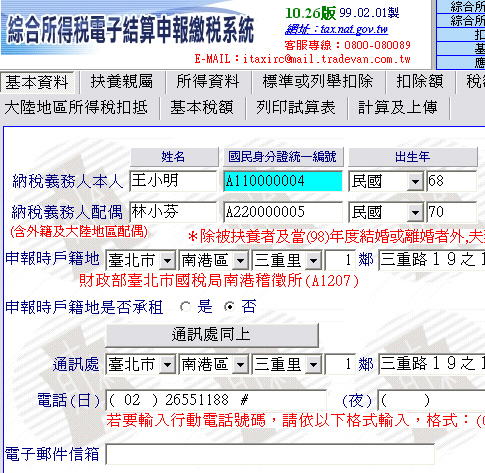Click 通訊處同上 button
Screen dimensions: 485x473
212,335
